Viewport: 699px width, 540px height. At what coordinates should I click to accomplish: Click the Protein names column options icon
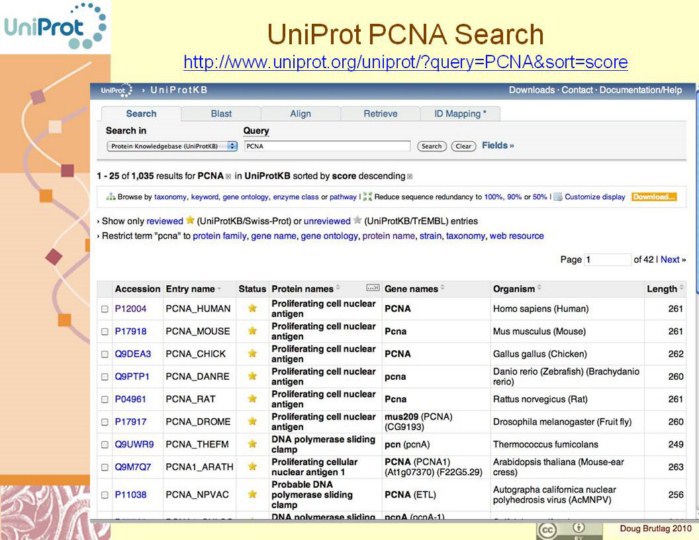click(373, 288)
